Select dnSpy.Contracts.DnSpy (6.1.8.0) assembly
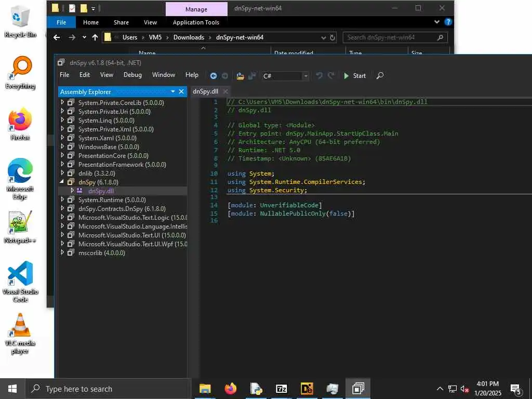This screenshot has height=399, width=532. 122,209
